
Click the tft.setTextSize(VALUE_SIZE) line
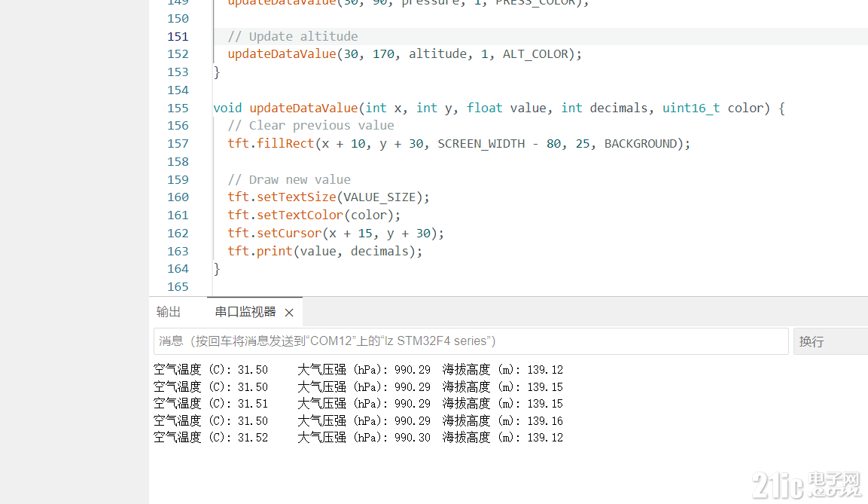click(328, 197)
